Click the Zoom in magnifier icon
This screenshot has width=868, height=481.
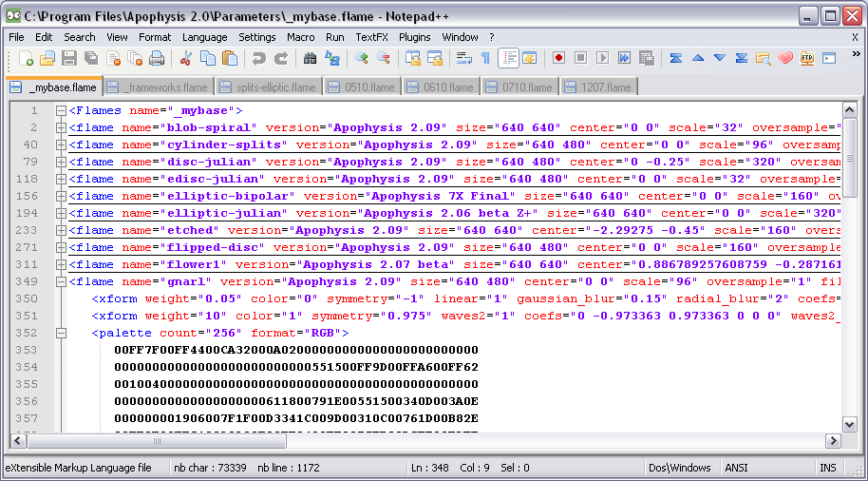pos(361,58)
